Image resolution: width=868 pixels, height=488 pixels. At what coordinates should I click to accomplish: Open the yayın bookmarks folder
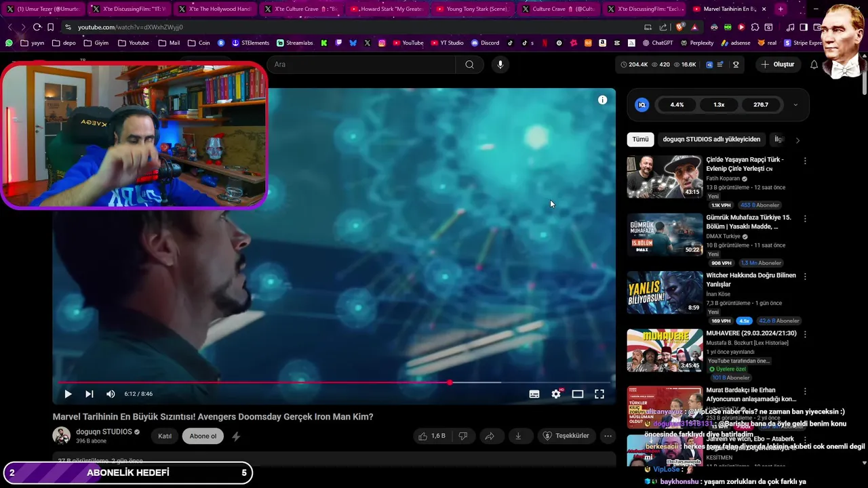click(x=32, y=43)
